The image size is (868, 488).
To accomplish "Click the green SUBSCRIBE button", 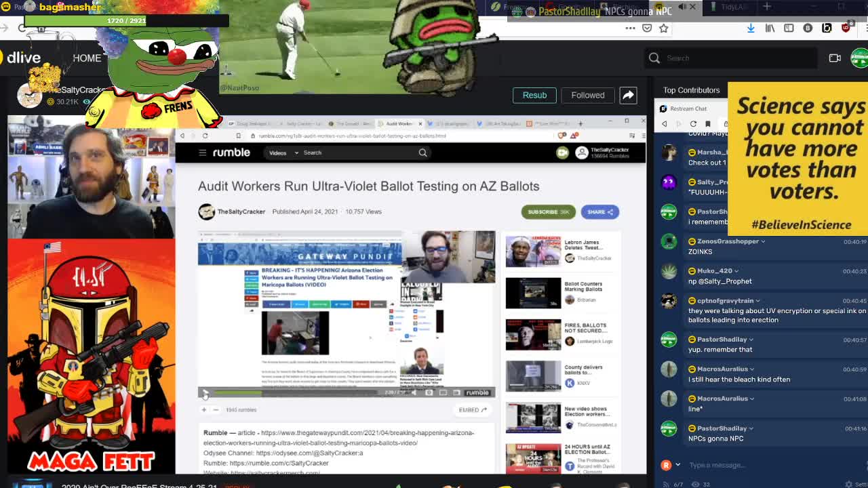I will click(548, 212).
